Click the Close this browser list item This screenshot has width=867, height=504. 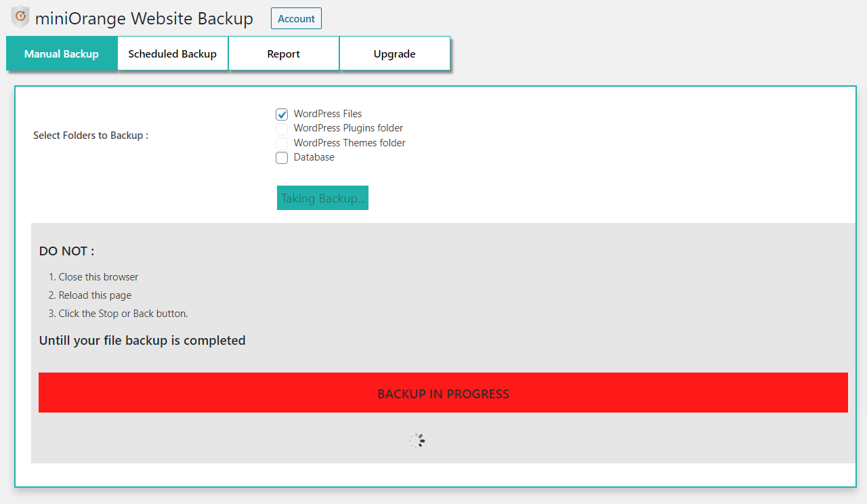98,277
